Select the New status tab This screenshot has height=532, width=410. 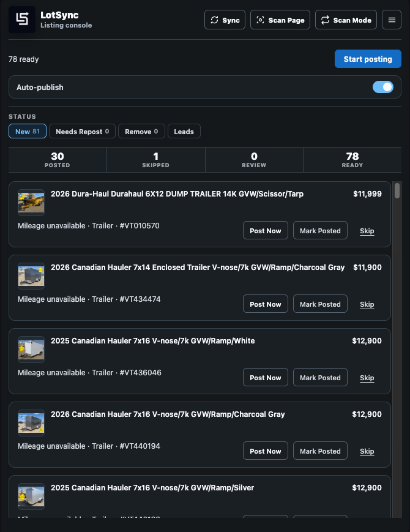(28, 131)
